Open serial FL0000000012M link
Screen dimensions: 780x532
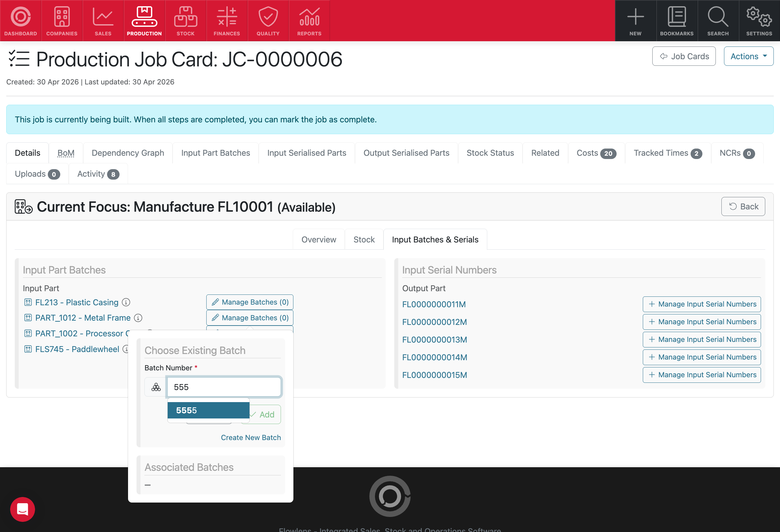click(x=435, y=322)
